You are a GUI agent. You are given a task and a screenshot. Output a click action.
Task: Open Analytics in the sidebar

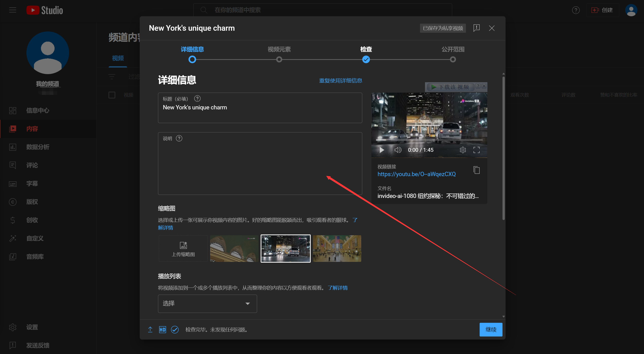click(48, 147)
